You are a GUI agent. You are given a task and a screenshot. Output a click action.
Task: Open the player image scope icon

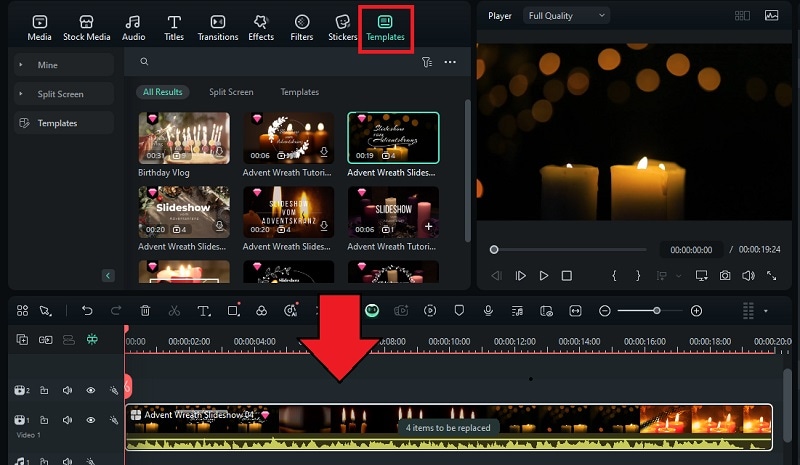[771, 15]
